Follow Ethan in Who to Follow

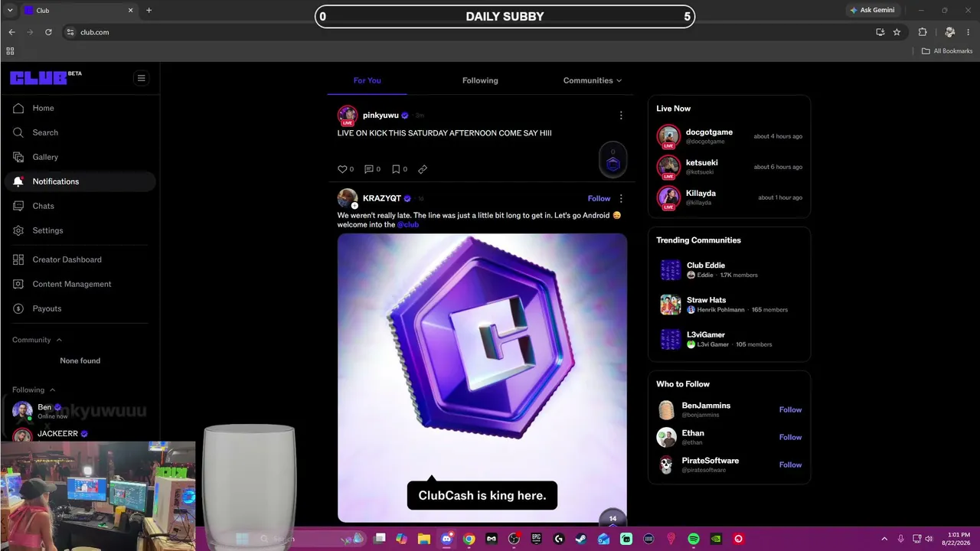[x=790, y=437]
